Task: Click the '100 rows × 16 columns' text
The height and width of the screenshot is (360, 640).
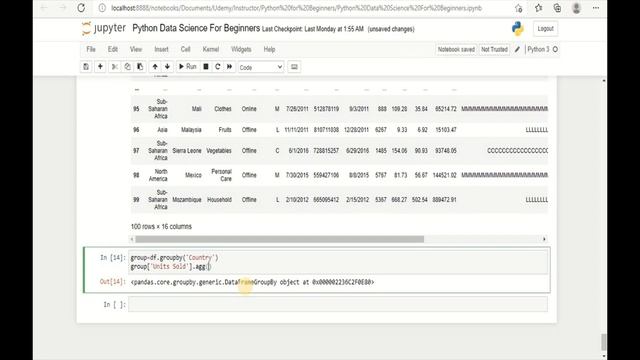Action: [x=161, y=227]
